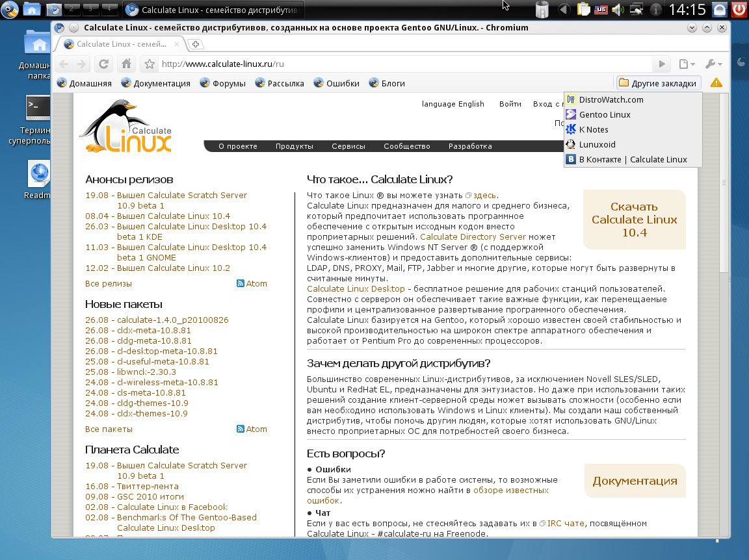Click the URL address field
749x560 pixels.
(403, 64)
